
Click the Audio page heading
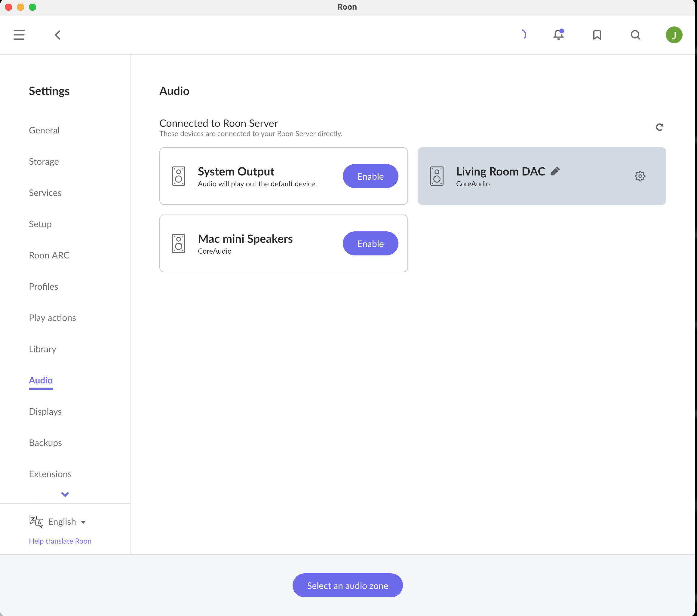174,91
